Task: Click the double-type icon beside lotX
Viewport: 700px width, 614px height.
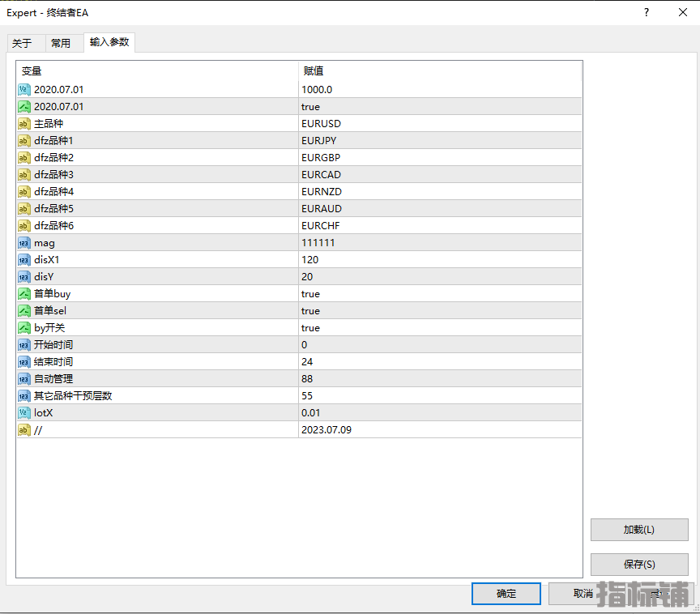Action: tap(24, 413)
